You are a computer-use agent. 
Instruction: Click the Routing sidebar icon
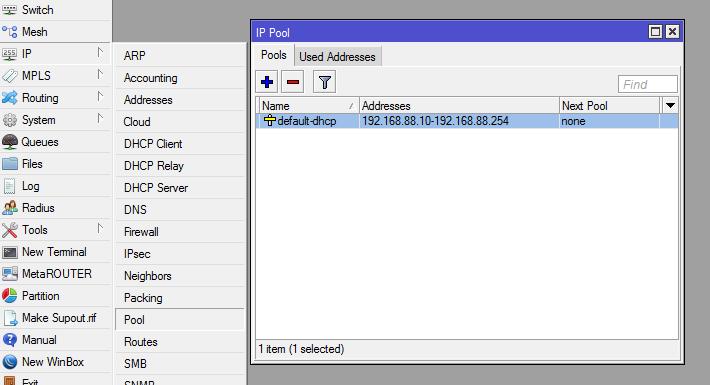click(x=10, y=98)
